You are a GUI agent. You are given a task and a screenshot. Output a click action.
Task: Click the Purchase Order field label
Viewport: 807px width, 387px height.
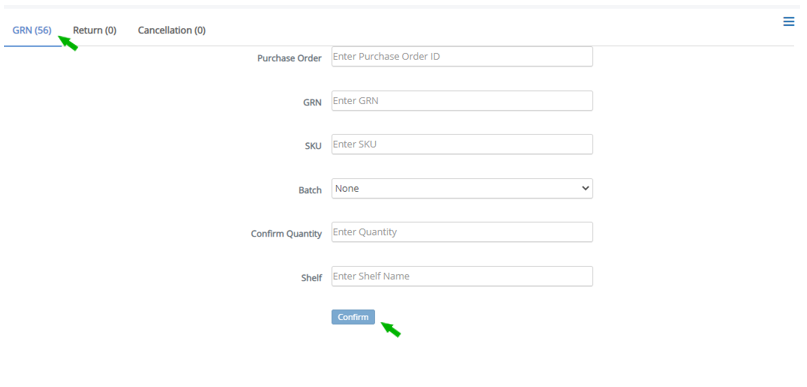click(289, 58)
